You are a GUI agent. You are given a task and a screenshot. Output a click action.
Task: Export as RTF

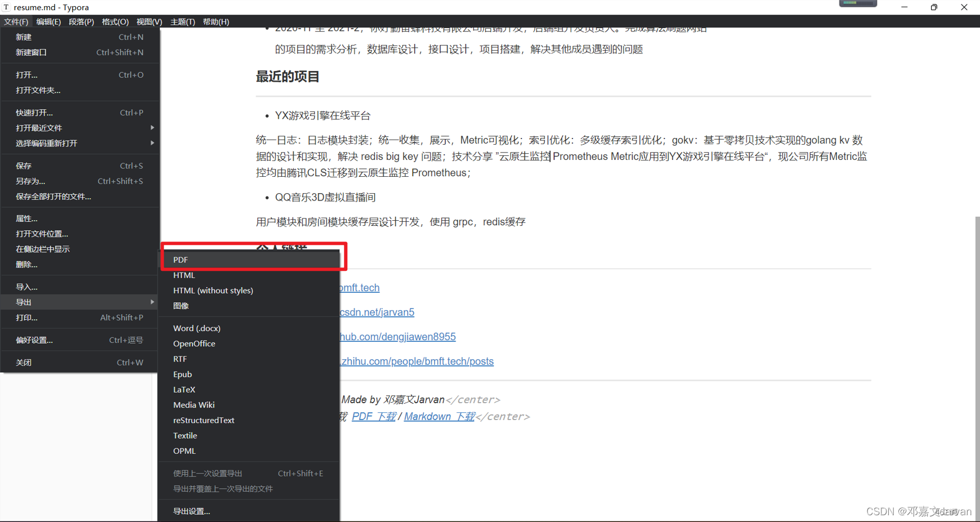250,359
